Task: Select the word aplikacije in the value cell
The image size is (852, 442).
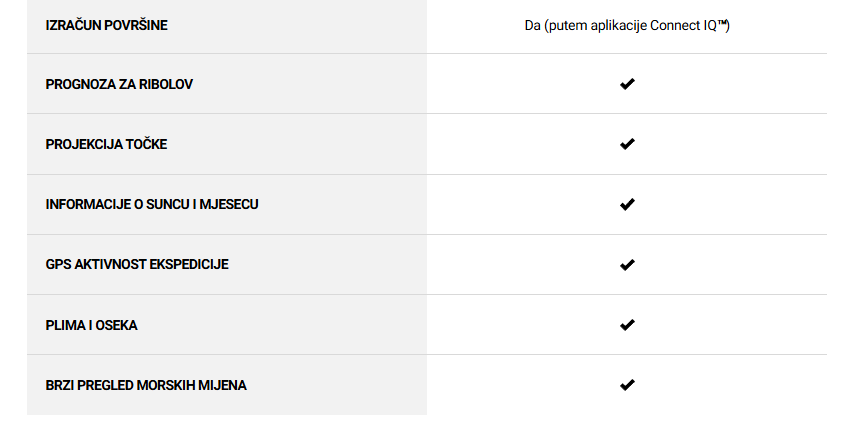Action: point(618,26)
